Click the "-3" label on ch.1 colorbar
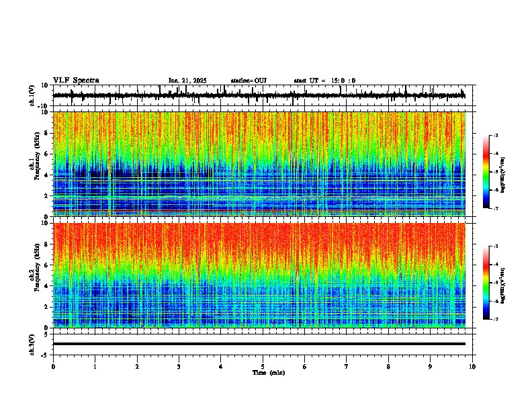This screenshot has width=532, height=411. point(496,135)
